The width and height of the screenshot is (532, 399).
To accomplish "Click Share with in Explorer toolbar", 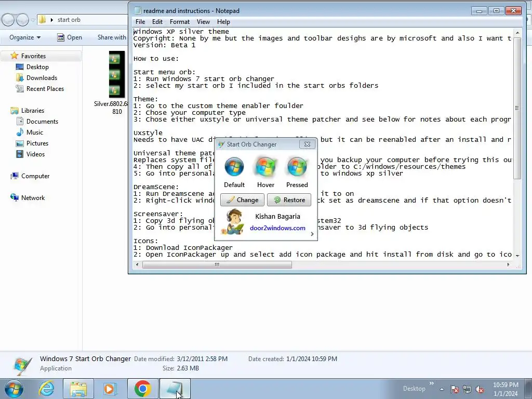I will (112, 37).
